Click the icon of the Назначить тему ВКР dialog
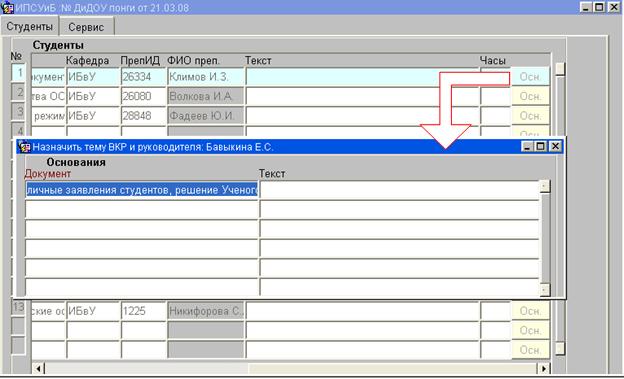The width and height of the screenshot is (624, 379). [x=25, y=147]
